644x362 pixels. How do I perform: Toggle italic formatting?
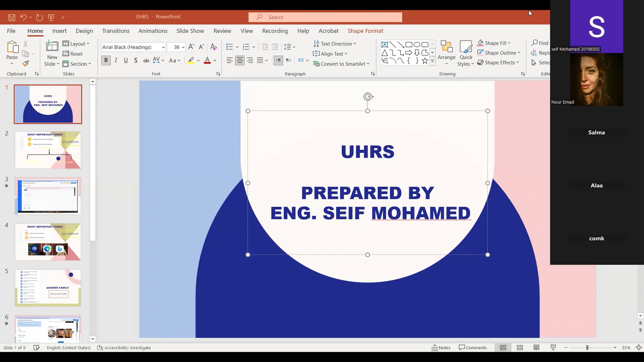(x=116, y=60)
